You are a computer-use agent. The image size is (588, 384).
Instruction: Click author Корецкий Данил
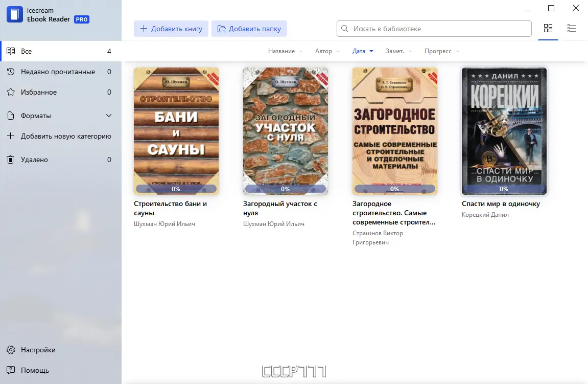485,215
